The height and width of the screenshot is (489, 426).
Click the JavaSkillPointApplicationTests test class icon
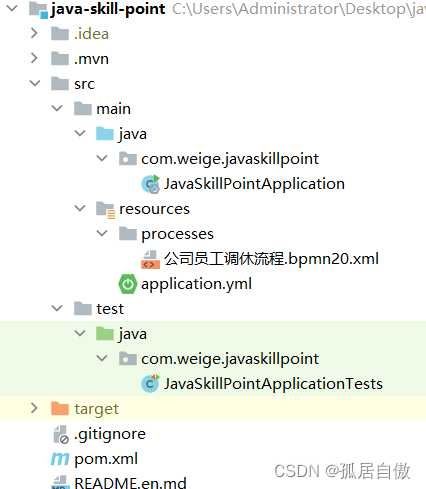click(x=151, y=384)
